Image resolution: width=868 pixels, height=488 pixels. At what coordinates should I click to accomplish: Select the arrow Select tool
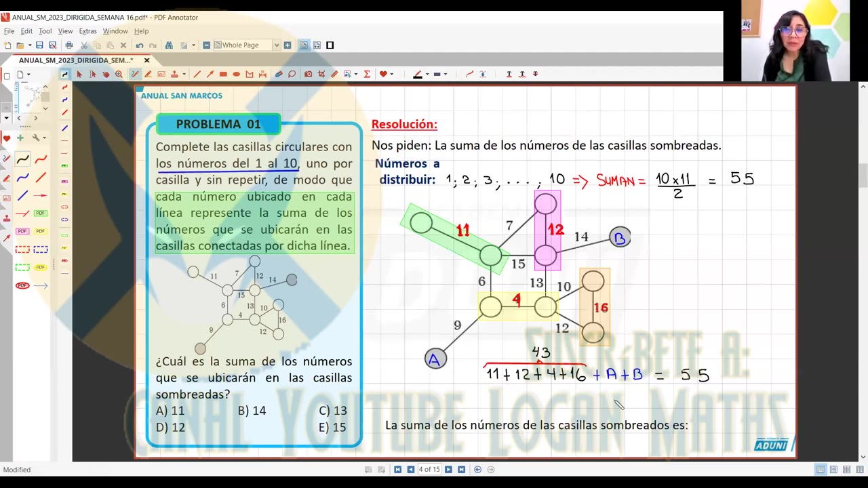click(x=79, y=74)
